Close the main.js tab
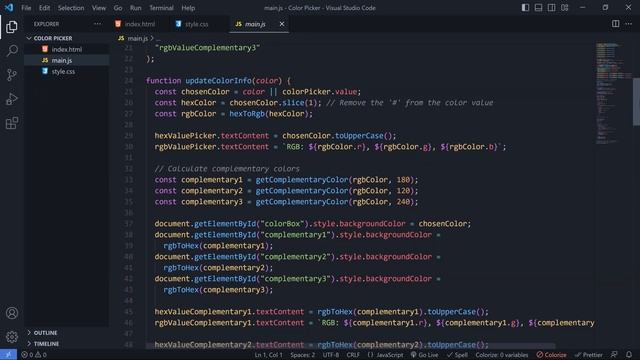 click(x=282, y=24)
